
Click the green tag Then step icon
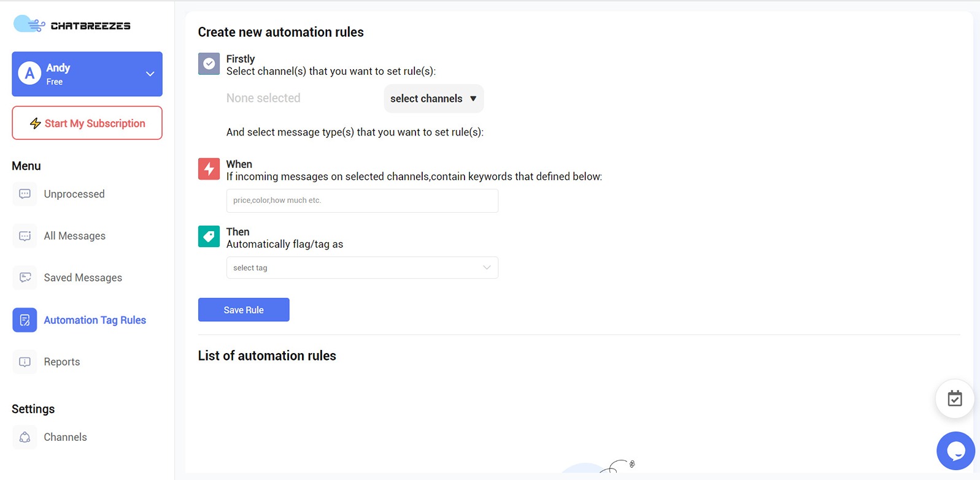tap(209, 236)
